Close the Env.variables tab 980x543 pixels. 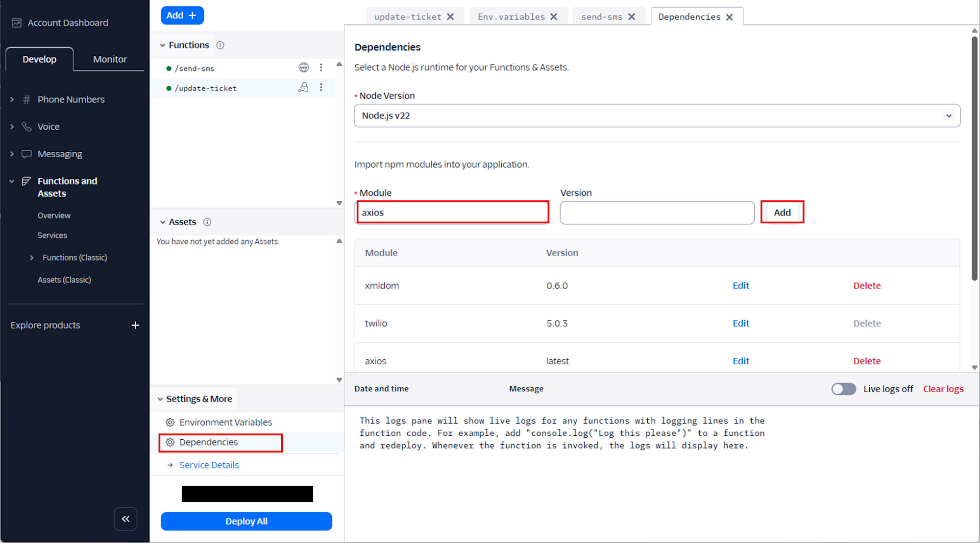pyautogui.click(x=554, y=17)
